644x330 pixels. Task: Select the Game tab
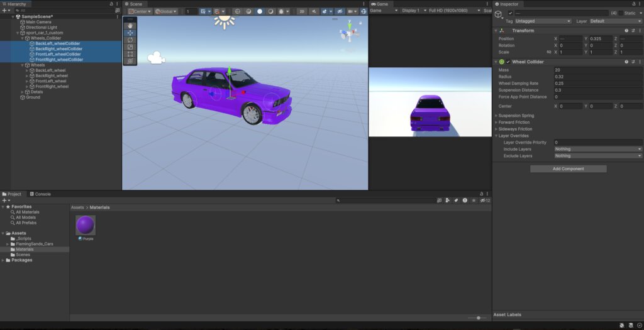(x=379, y=4)
